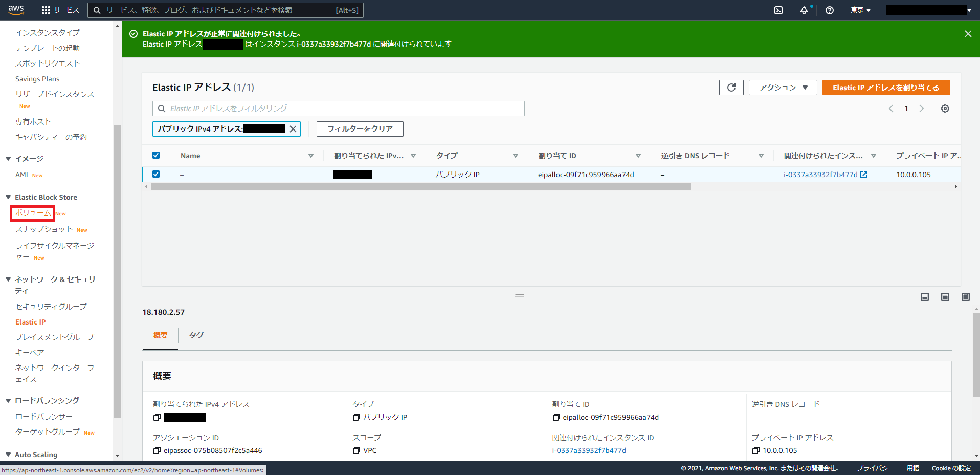This screenshot has width=980, height=475.
Task: Open Volumes in the sidebar
Action: (x=33, y=213)
